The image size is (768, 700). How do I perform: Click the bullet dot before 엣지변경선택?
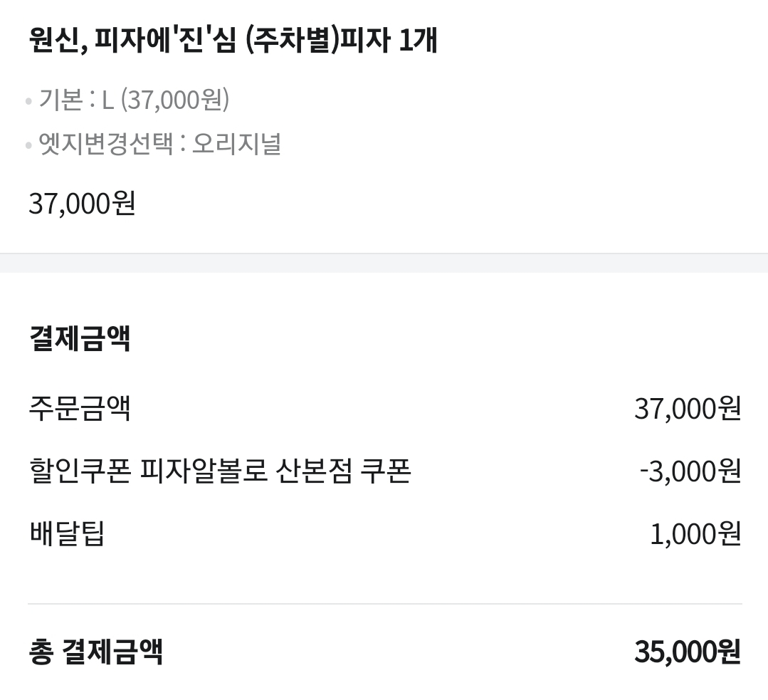[28, 145]
